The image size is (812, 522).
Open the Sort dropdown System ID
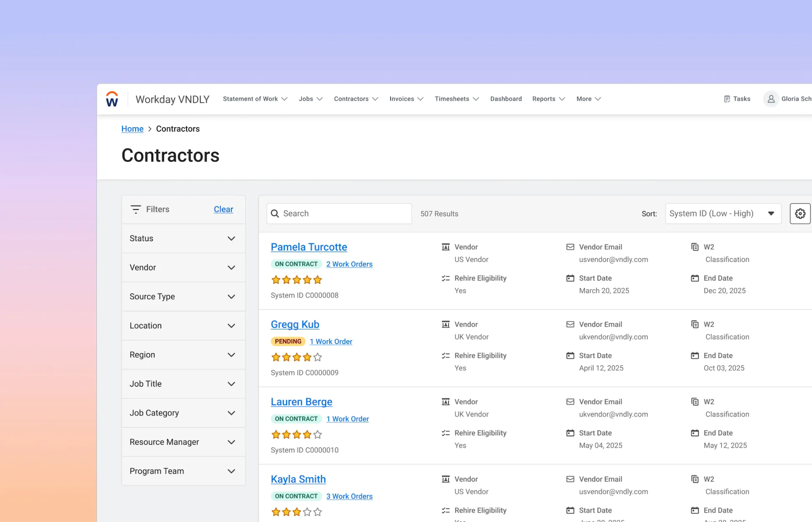coord(722,214)
